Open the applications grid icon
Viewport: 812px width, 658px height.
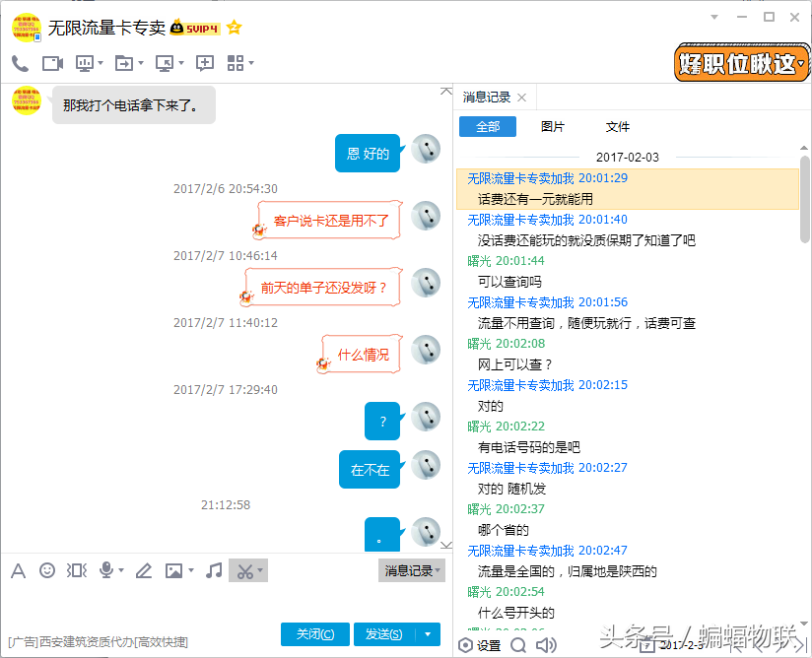pos(237,62)
